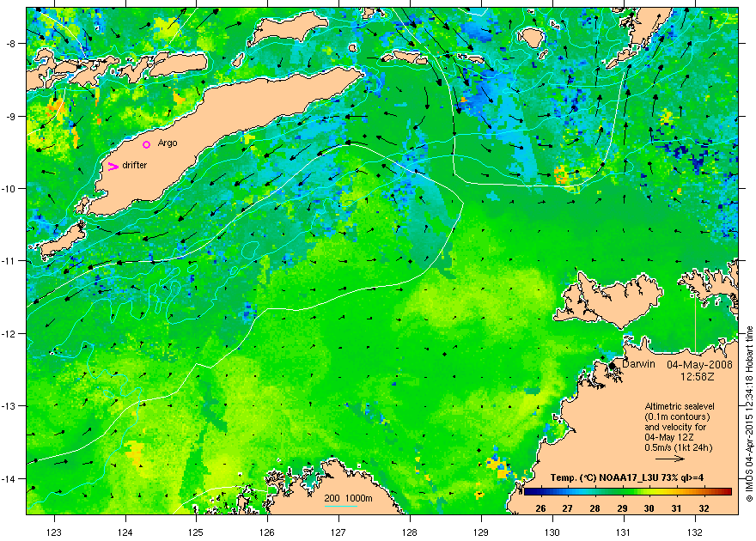Click the vertical IMOS copyright timestamp text
Viewport: 756px width, 541px height.
[749, 414]
